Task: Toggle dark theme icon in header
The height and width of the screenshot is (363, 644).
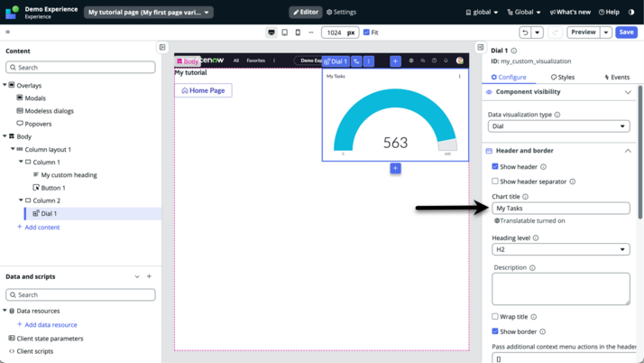Action: 631,12
